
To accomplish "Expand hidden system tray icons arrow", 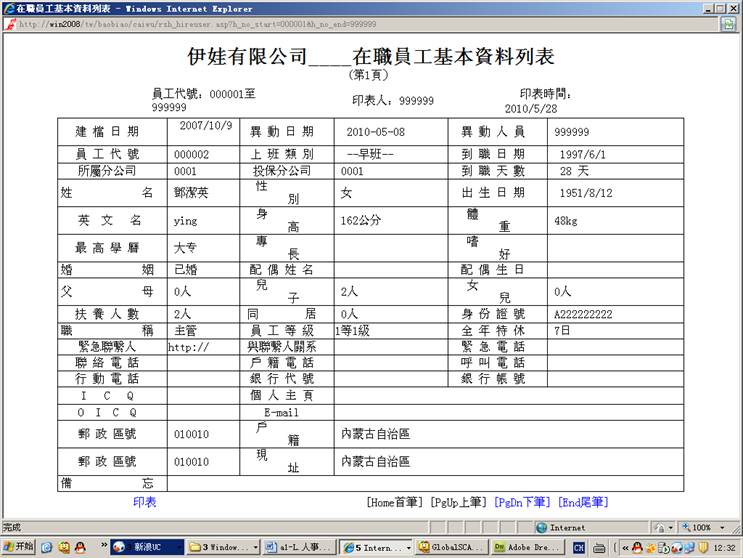I will click(627, 547).
